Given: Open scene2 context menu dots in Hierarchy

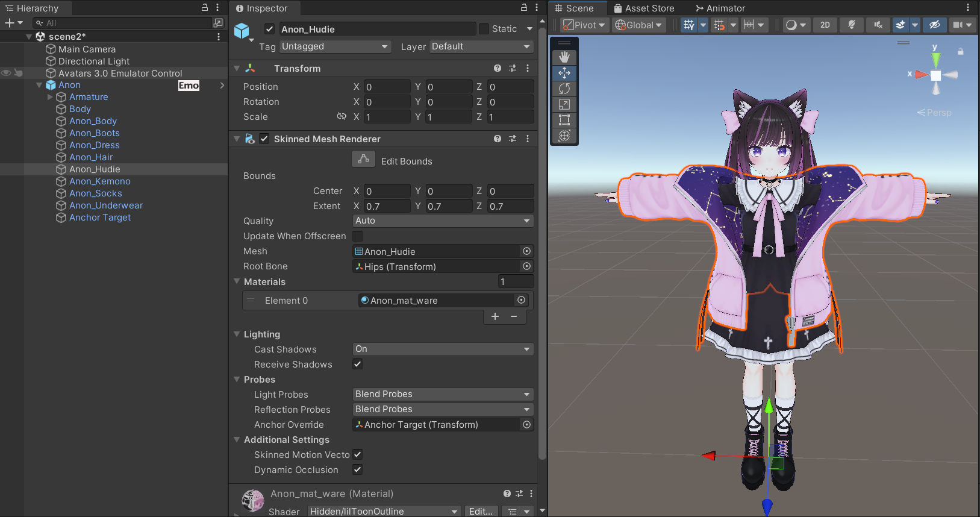Looking at the screenshot, I should click(218, 37).
